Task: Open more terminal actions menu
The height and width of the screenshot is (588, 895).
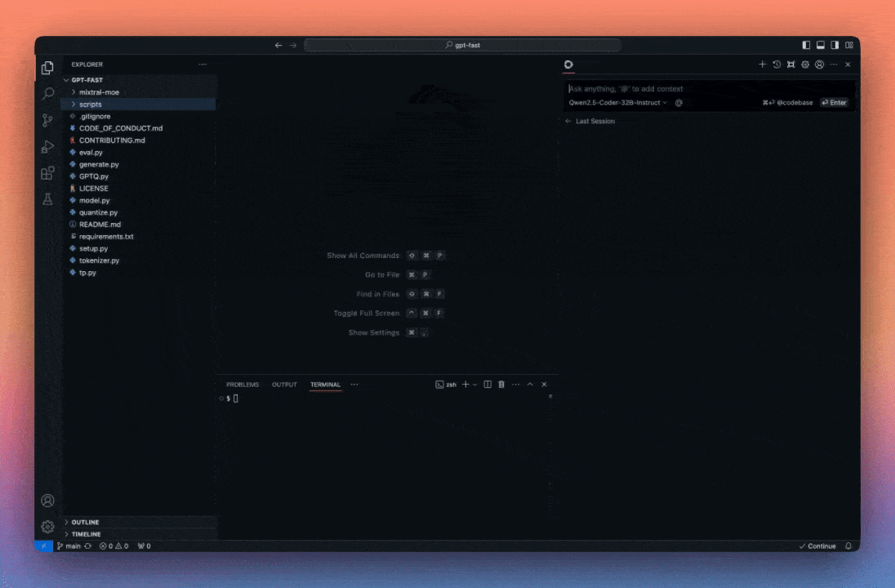Action: click(x=516, y=384)
